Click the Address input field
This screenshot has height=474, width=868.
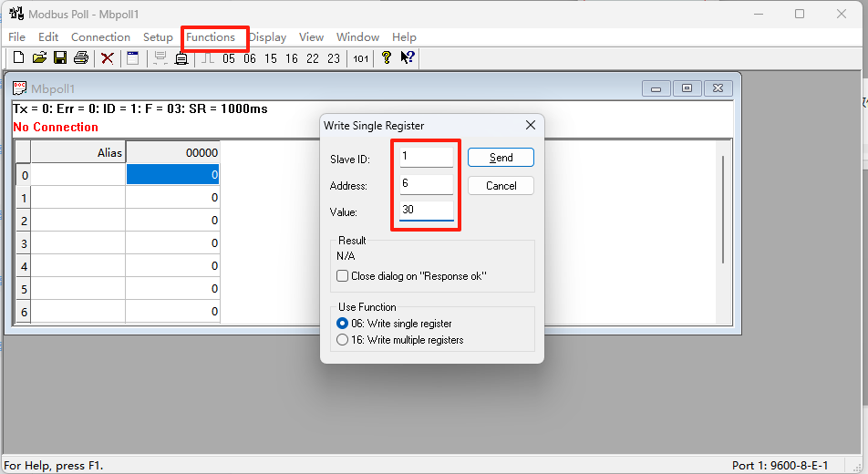tap(427, 184)
